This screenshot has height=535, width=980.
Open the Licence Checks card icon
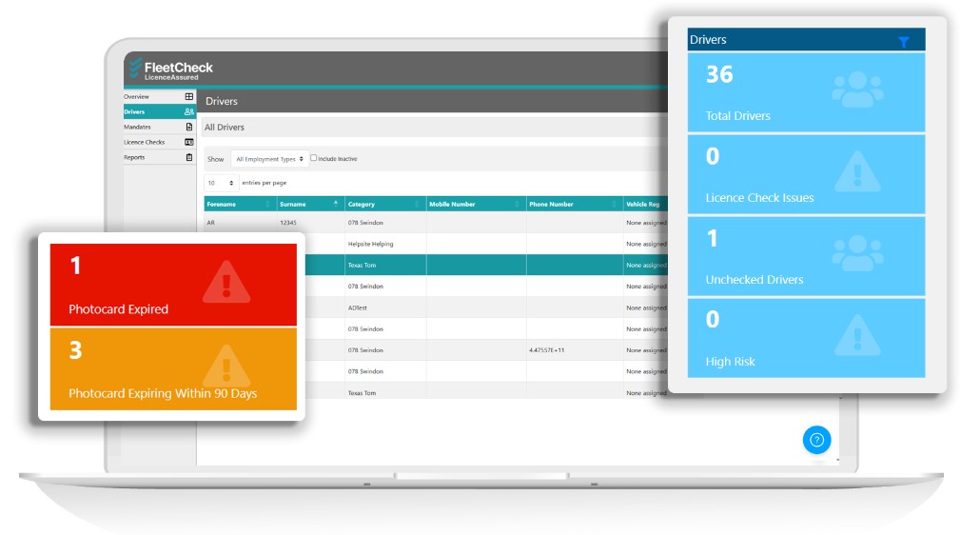188,142
